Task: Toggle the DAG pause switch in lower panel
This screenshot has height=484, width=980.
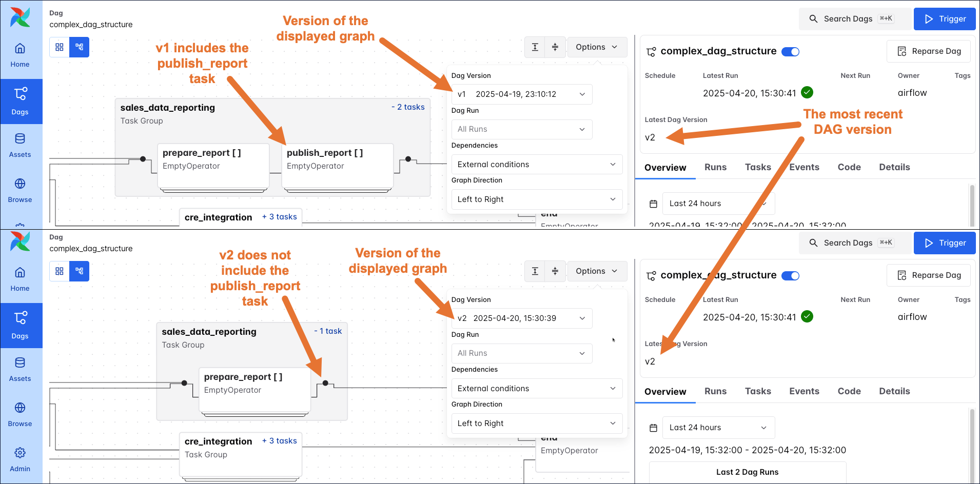Action: [x=791, y=275]
